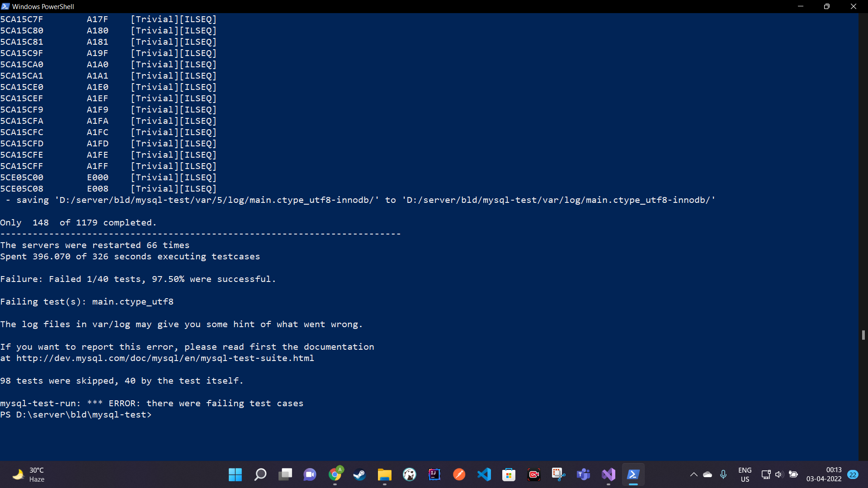Open Microsoft Teams from the taskbar
868x488 pixels.
(x=584, y=474)
